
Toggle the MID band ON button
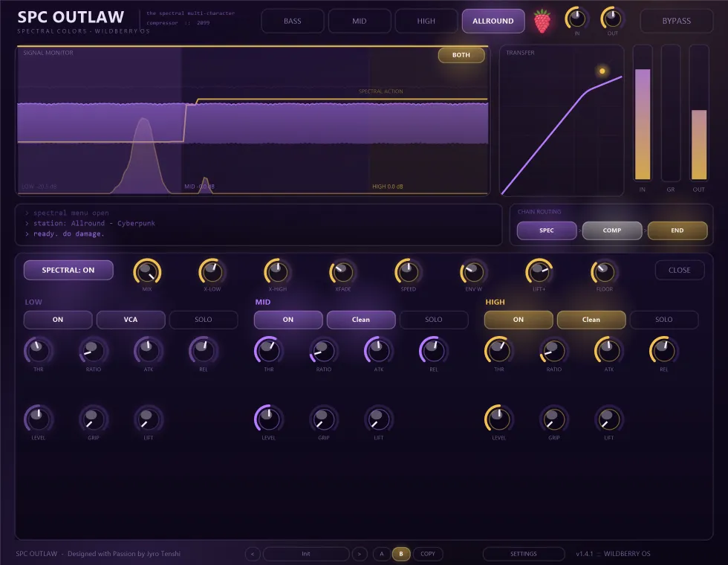[288, 320]
